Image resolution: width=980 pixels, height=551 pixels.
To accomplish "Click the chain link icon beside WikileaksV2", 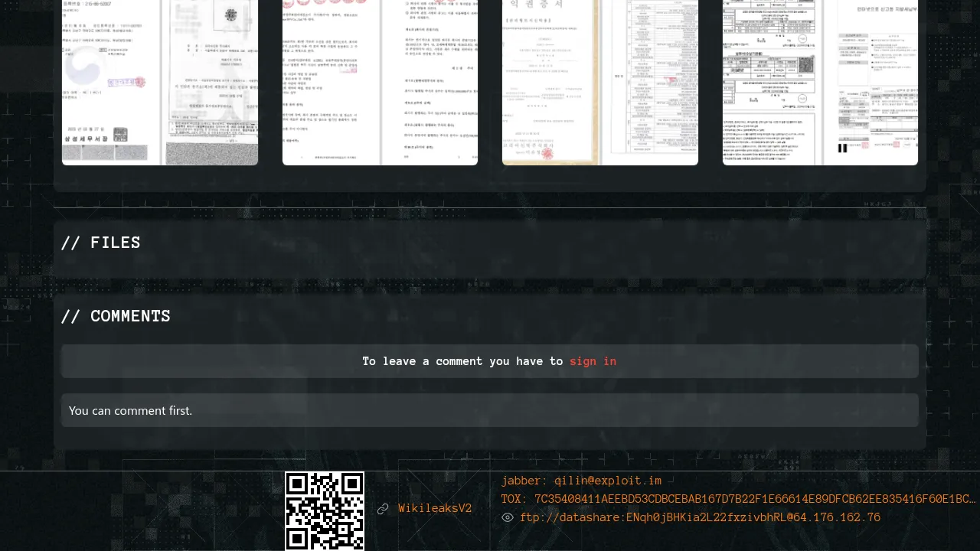I will (383, 509).
